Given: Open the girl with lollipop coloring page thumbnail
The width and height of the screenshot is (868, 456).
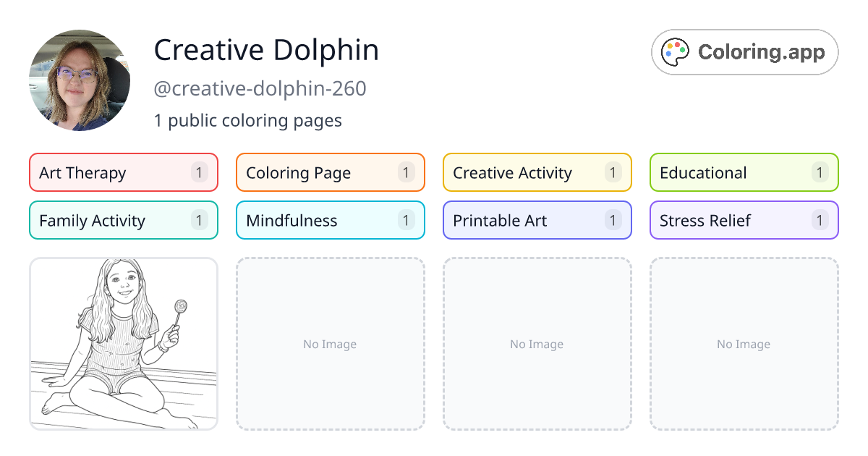Looking at the screenshot, I should 123,344.
